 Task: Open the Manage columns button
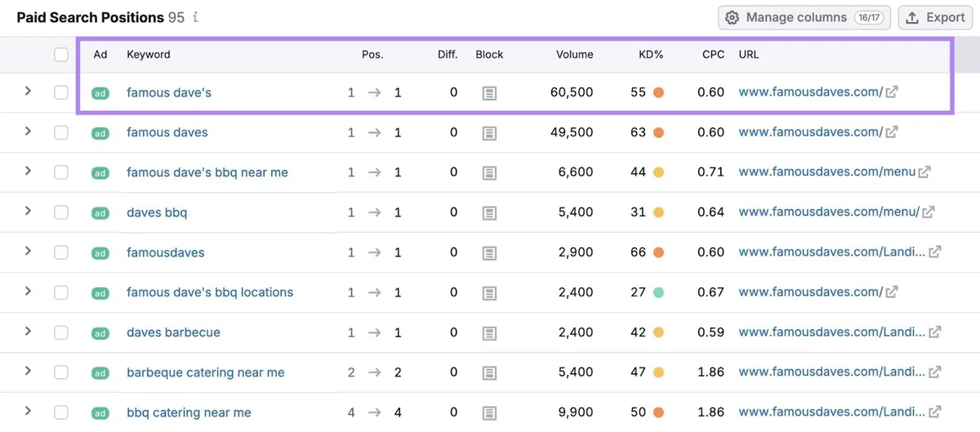(804, 17)
